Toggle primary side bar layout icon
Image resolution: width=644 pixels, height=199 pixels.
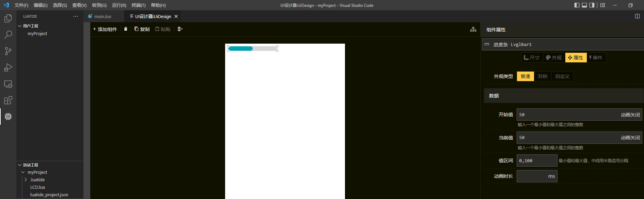[577, 5]
